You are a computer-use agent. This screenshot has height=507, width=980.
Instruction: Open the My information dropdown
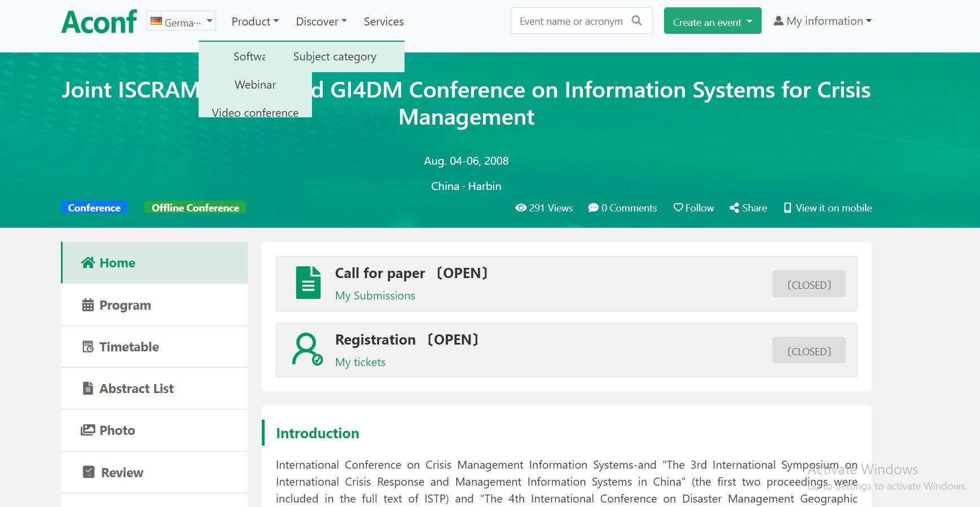point(823,21)
